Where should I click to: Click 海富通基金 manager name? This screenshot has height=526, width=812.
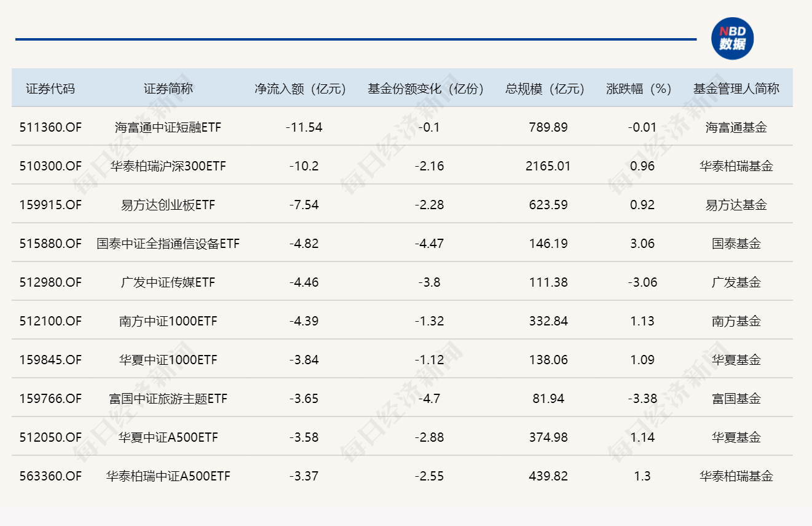(x=736, y=127)
